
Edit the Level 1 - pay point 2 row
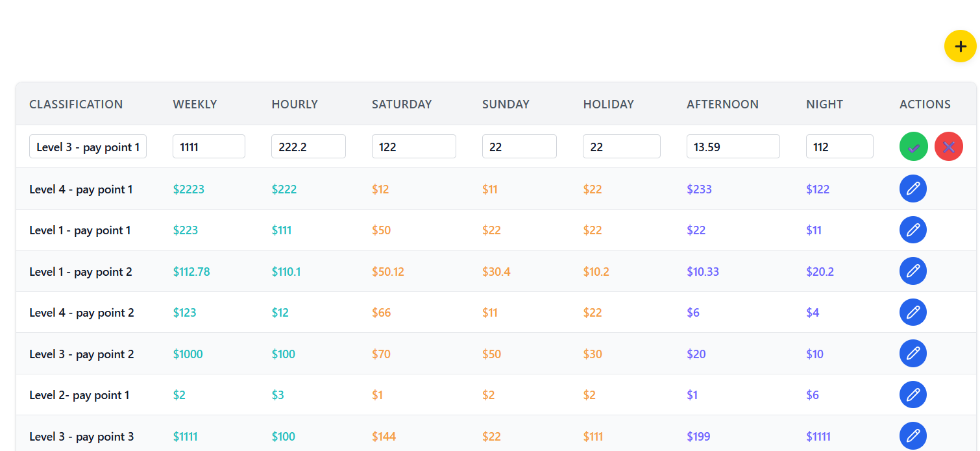click(913, 271)
